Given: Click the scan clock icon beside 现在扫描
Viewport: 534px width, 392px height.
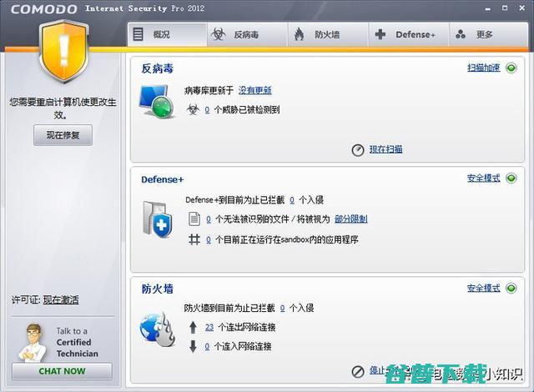Looking at the screenshot, I should [358, 149].
